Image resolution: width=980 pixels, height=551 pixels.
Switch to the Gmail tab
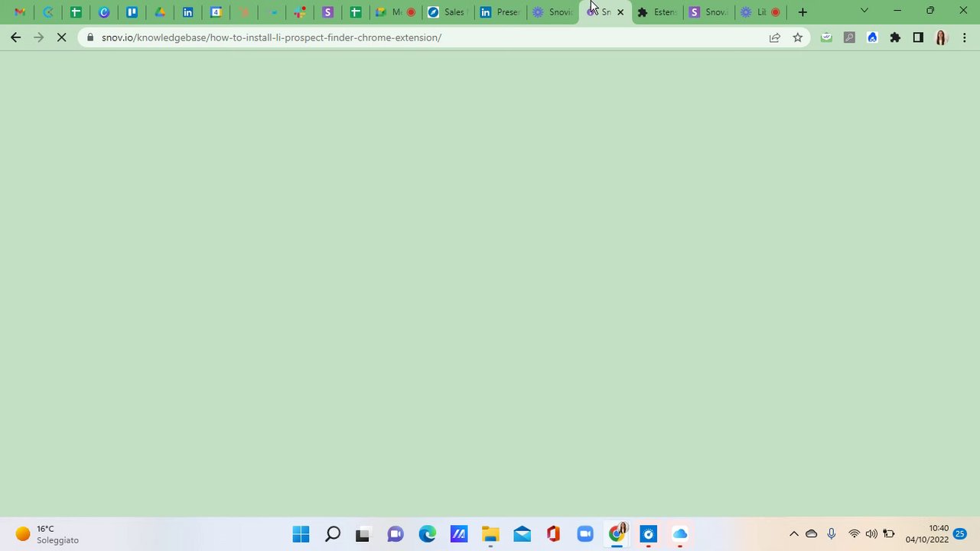[20, 12]
